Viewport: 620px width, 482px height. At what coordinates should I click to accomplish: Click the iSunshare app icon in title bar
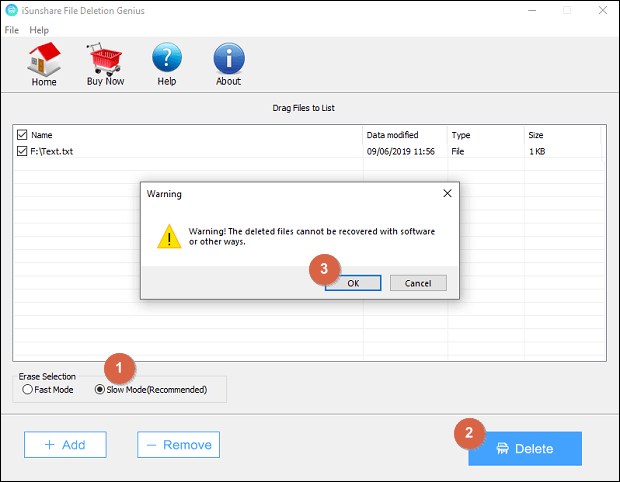pos(11,10)
